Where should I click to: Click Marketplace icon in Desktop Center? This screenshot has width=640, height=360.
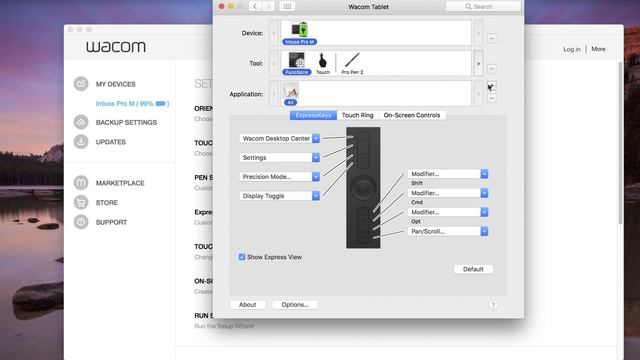[81, 182]
